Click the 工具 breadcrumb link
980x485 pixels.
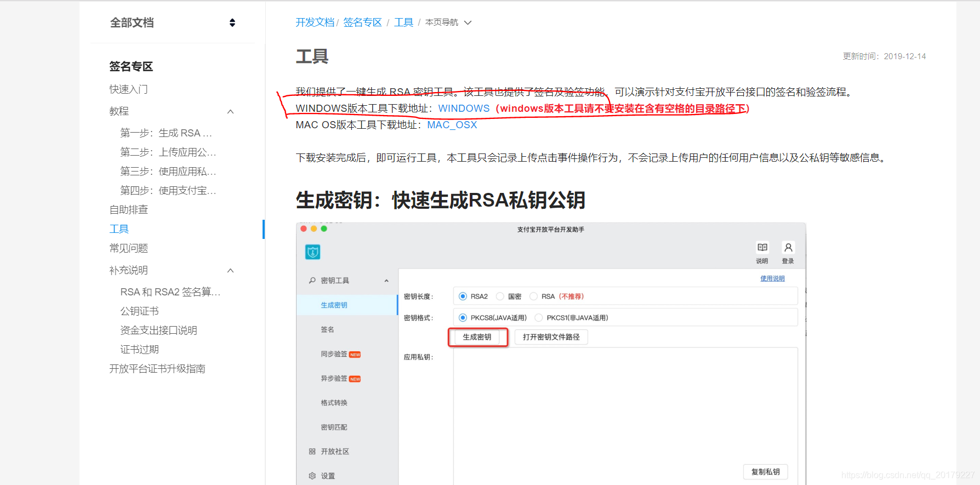click(403, 22)
